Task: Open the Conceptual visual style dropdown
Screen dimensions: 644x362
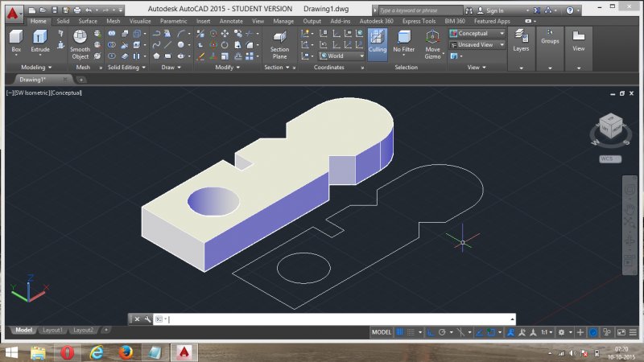Action: 477,34
